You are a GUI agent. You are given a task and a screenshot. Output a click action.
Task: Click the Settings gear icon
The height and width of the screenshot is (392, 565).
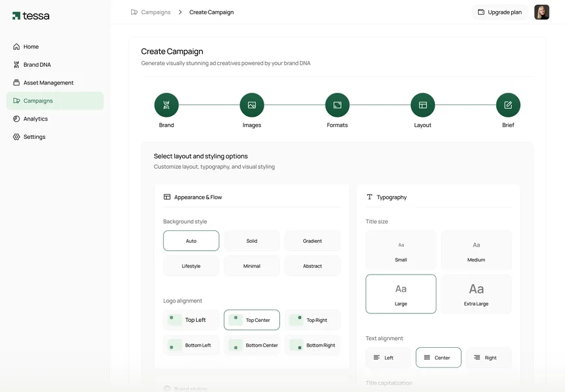(16, 136)
